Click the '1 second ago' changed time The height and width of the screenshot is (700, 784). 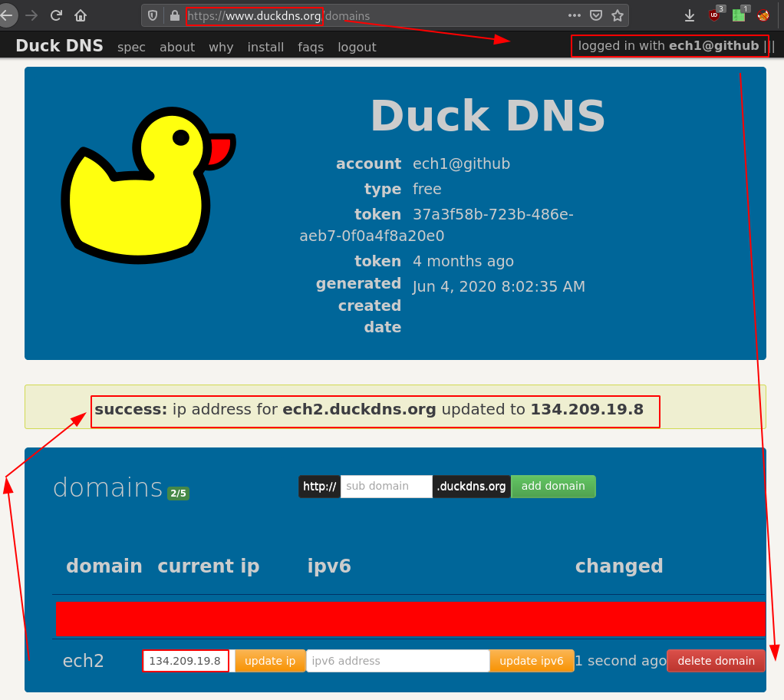(x=621, y=661)
